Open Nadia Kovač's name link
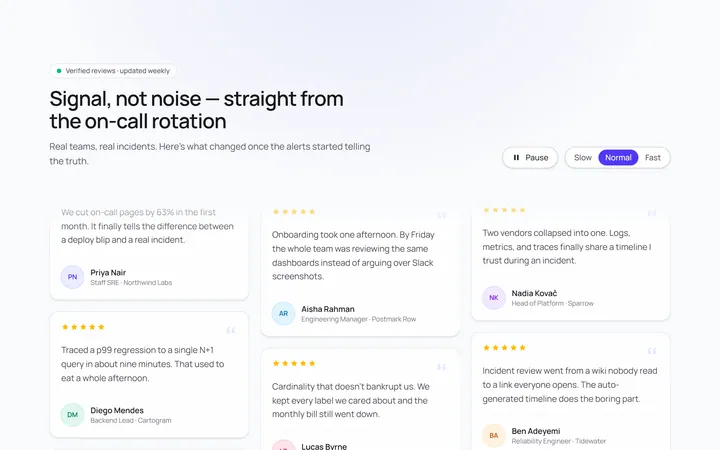The height and width of the screenshot is (450, 720). 534,293
